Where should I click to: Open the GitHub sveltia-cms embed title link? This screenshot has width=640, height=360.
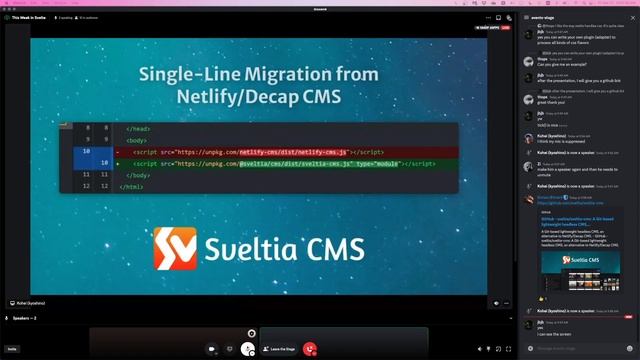pyautogui.click(x=577, y=222)
